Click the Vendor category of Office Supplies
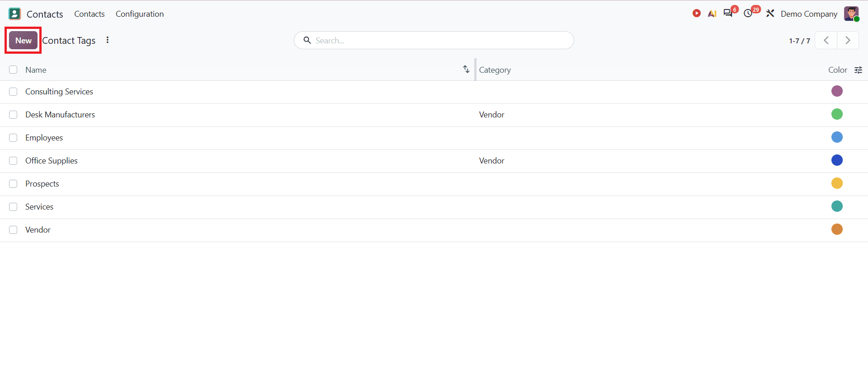 pyautogui.click(x=491, y=161)
